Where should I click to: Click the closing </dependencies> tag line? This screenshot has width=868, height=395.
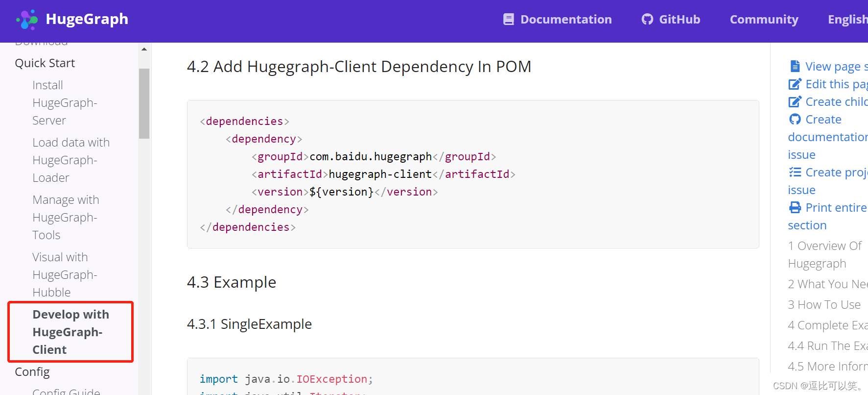pyautogui.click(x=248, y=227)
